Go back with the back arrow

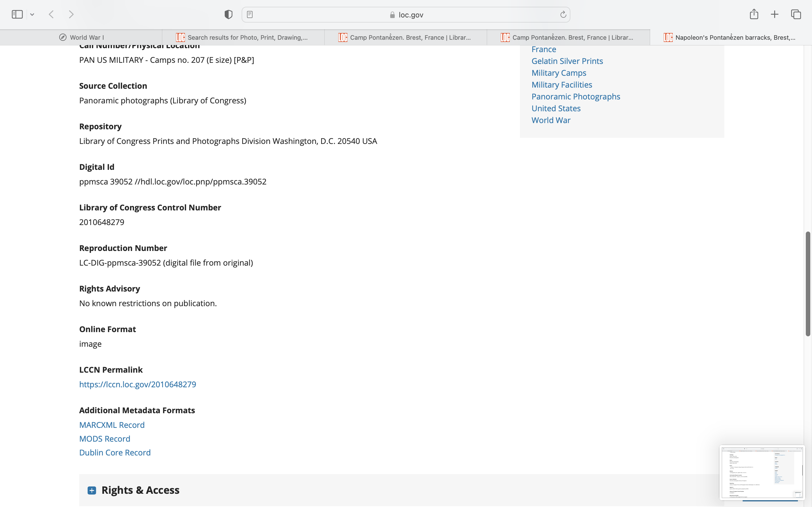51,14
